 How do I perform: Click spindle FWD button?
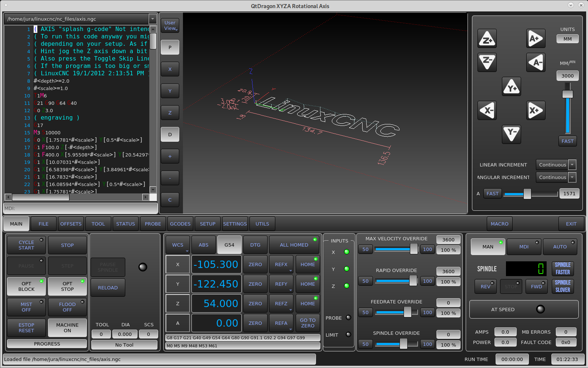point(537,286)
